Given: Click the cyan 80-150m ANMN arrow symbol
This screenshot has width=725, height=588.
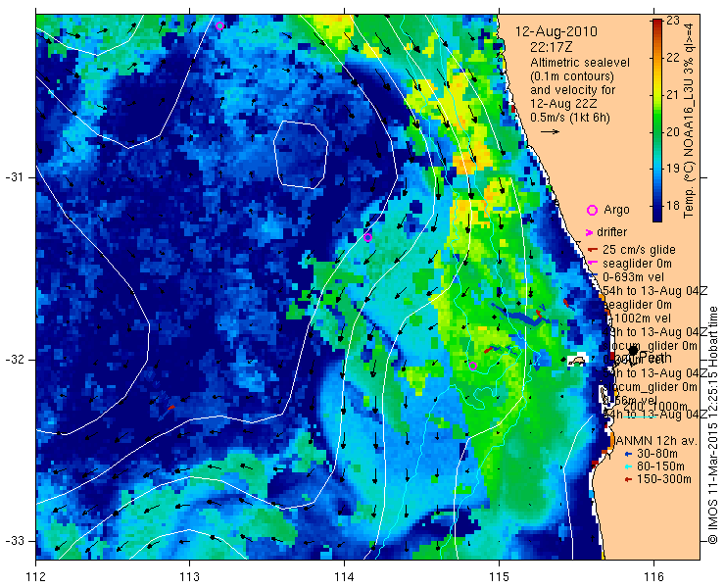Looking at the screenshot, I should [x=628, y=466].
